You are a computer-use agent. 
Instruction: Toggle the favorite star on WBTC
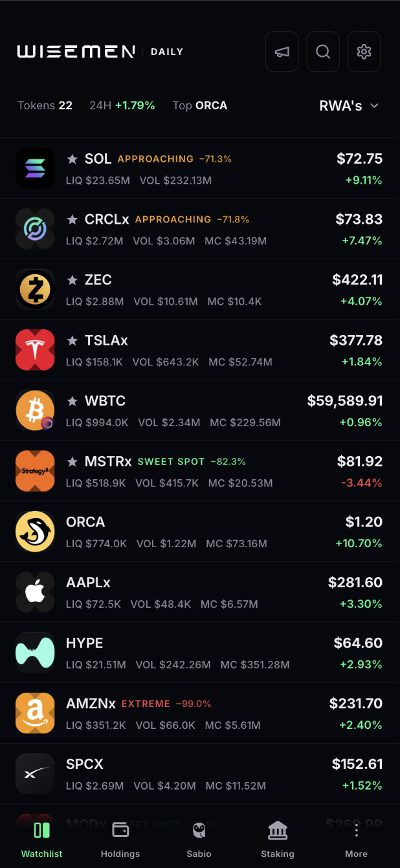point(72,401)
